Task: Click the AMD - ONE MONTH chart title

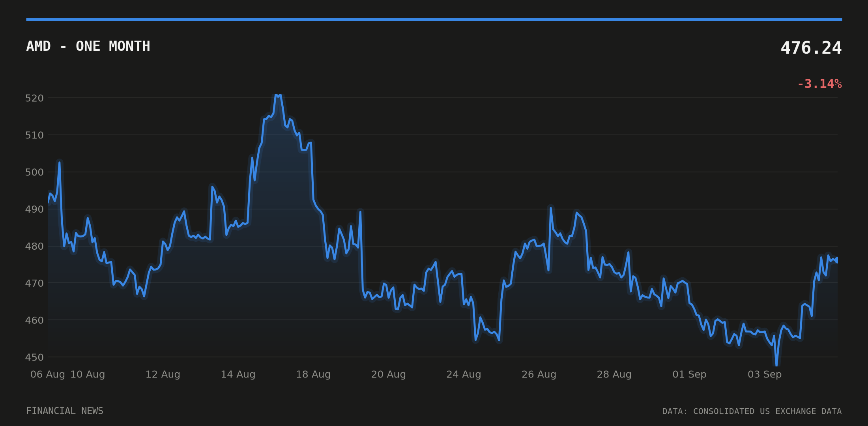Action: click(88, 47)
